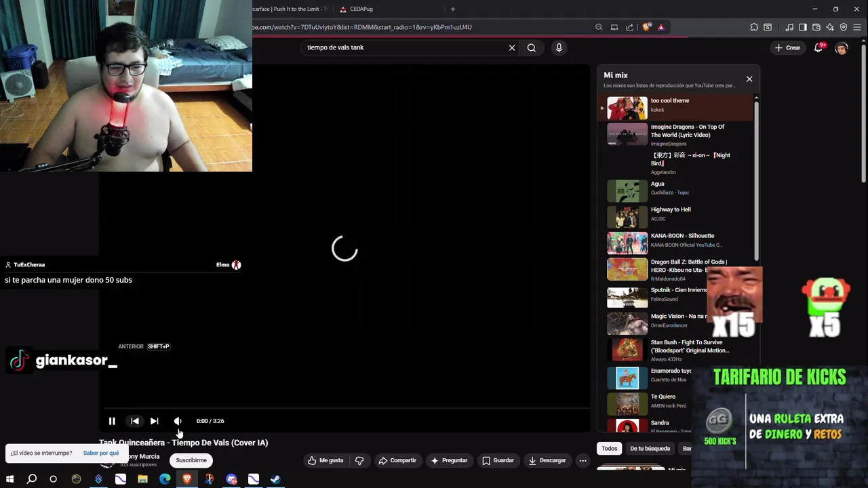The width and height of the screenshot is (868, 488).
Task: Open Brave Shields lion icon
Action: pyautogui.click(x=647, y=27)
